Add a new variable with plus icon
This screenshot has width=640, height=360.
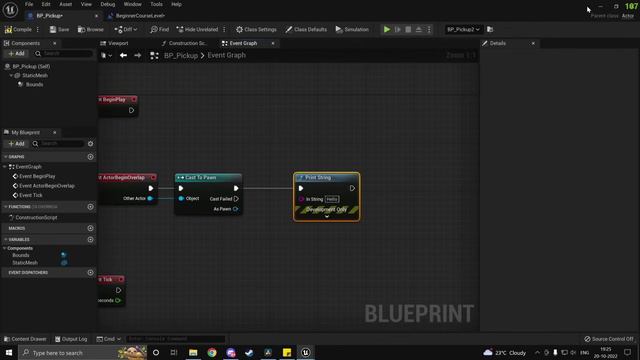pos(91,240)
